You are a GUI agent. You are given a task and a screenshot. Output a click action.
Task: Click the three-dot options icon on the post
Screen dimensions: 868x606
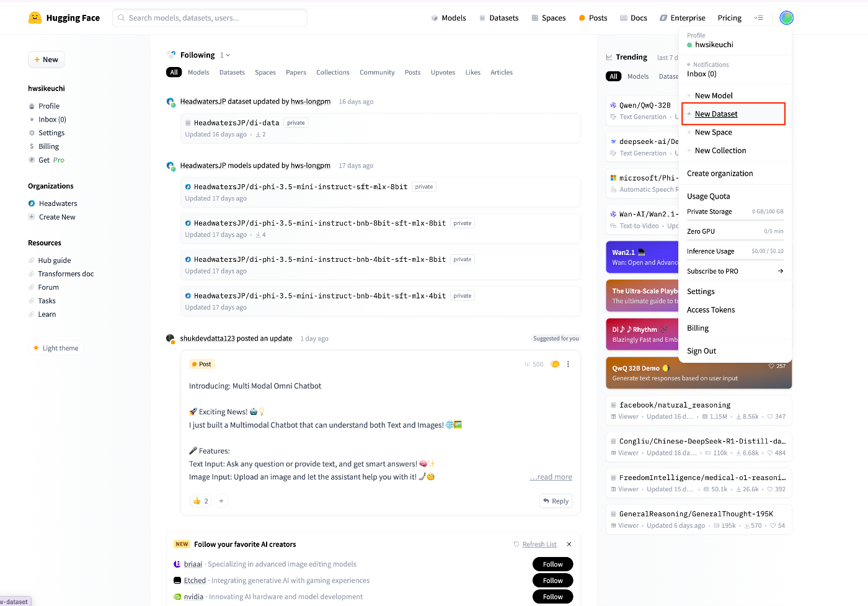(568, 364)
